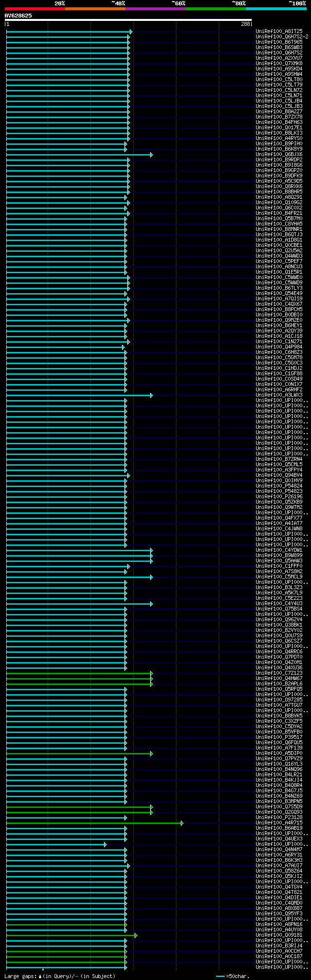Click the green alignment bar for Q4HW67

[x=79, y=679]
